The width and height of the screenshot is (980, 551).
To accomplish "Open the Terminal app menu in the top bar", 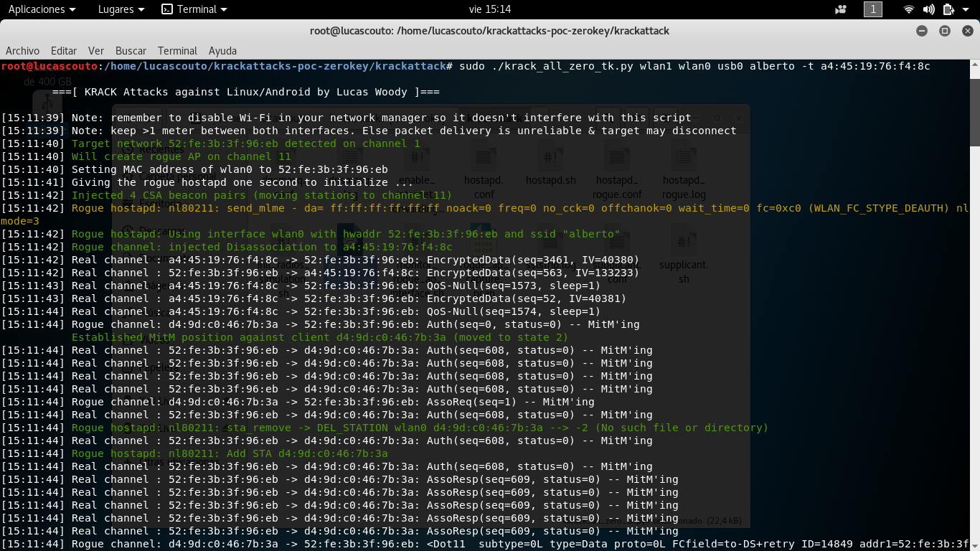I will point(194,9).
